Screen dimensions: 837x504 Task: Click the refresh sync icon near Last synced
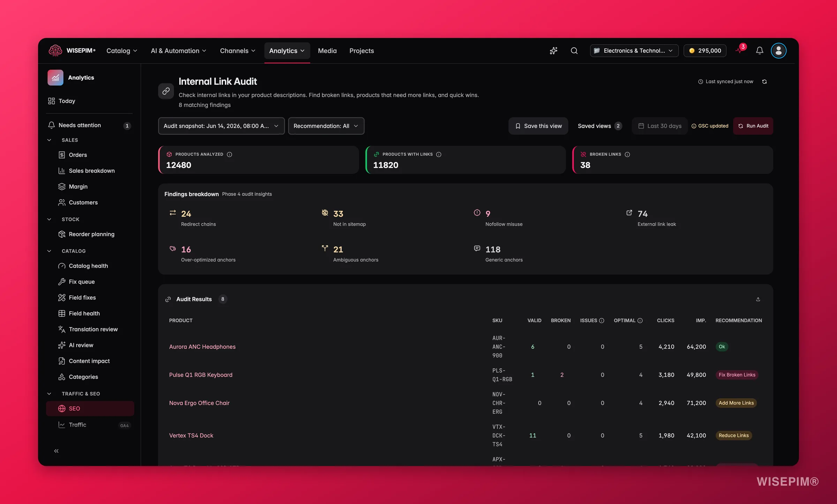[764, 82]
